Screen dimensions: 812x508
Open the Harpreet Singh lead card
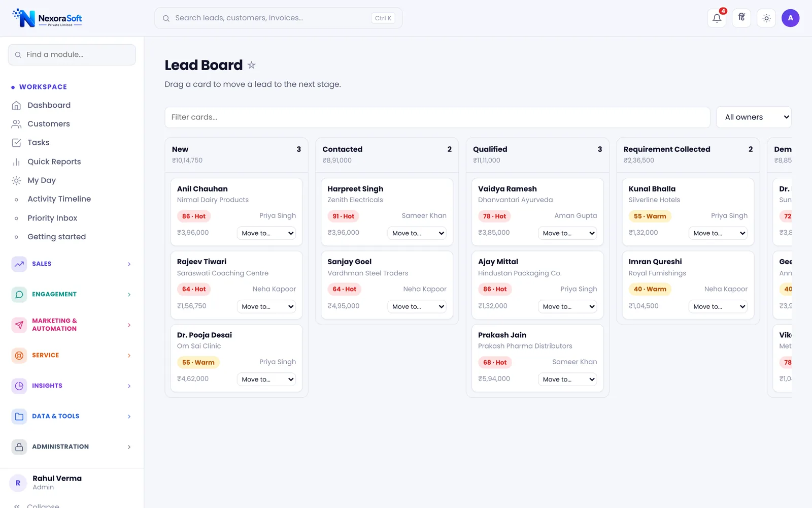(x=387, y=212)
